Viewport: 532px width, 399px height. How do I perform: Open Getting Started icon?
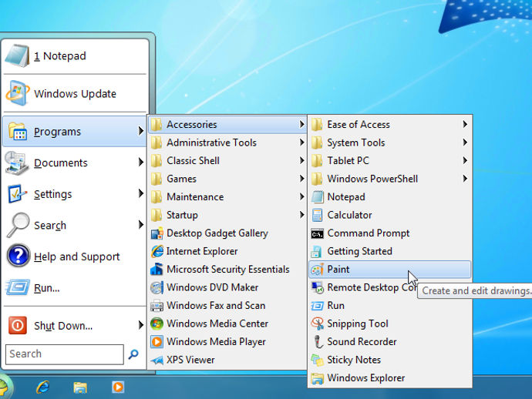317,251
